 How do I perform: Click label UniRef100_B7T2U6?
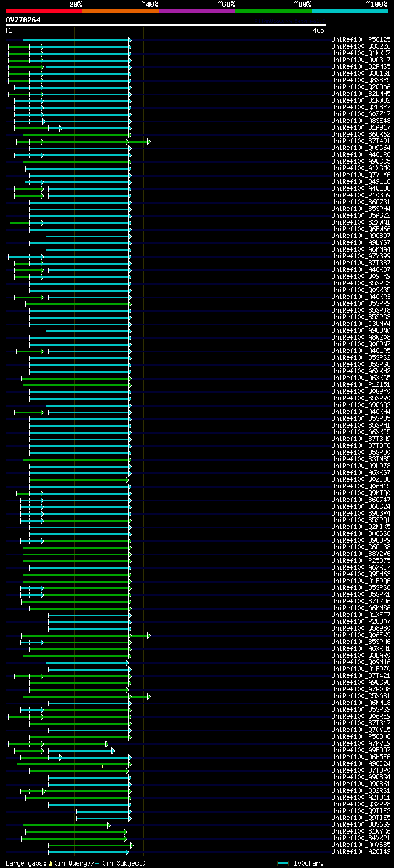(x=361, y=602)
